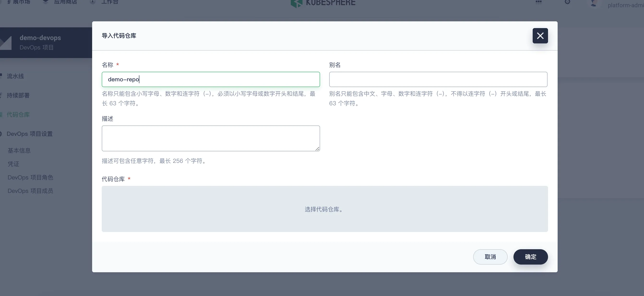Open 应用商店 in the top bar
Viewport: 644px width, 296px height.
(x=60, y=2)
